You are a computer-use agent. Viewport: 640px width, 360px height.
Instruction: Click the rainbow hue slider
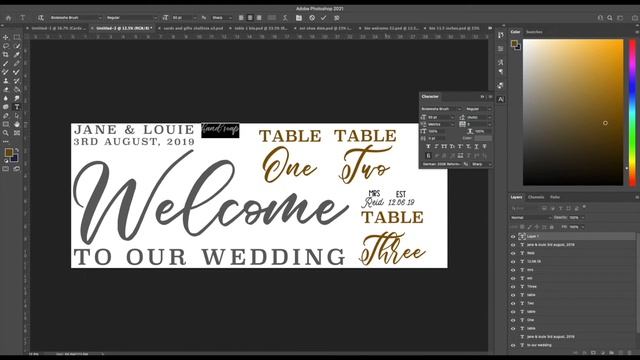[632, 112]
